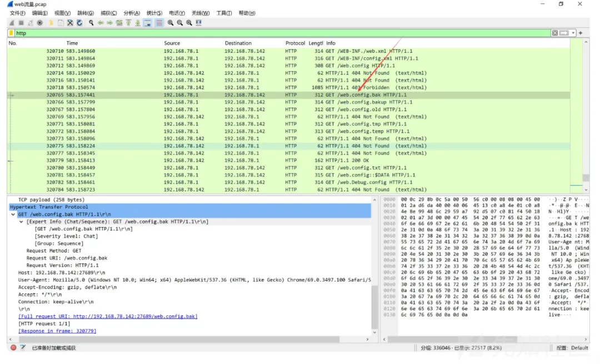Open the 分析(A) menu
Image resolution: width=600 pixels, height=364 pixels.
coord(132,13)
